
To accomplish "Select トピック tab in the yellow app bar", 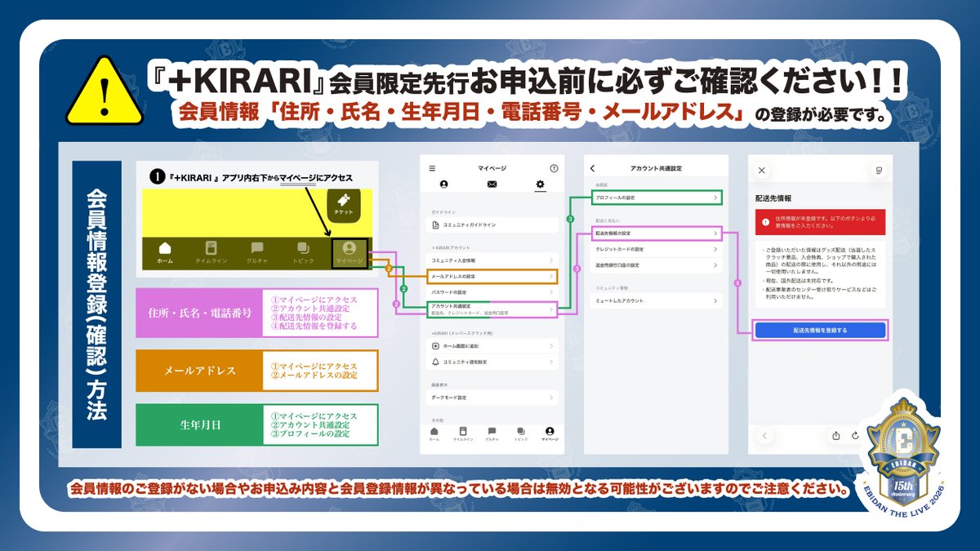I will [303, 253].
